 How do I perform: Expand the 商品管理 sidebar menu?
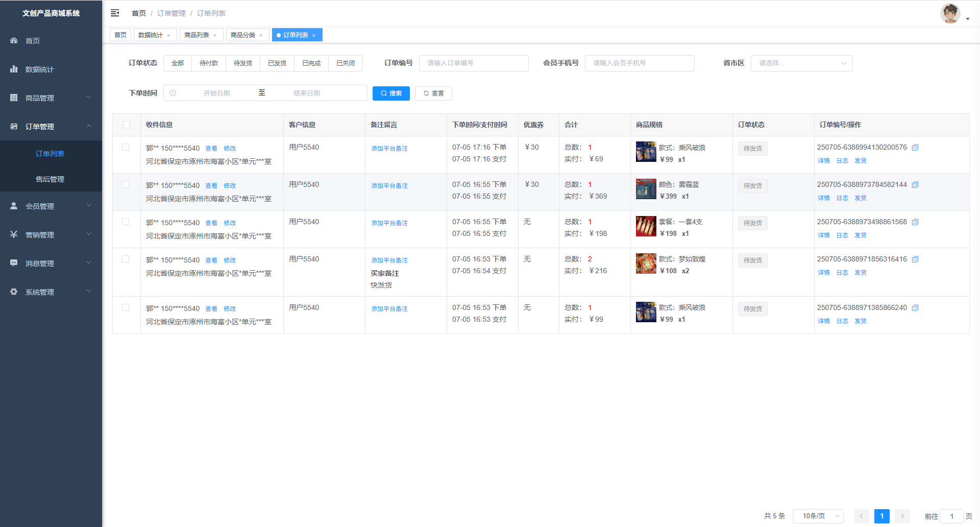click(51, 98)
